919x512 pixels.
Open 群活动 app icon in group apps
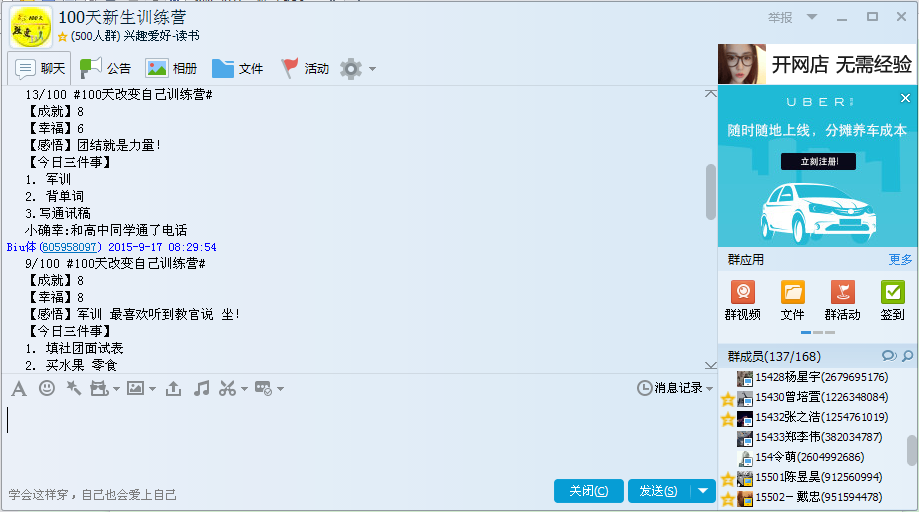click(x=842, y=300)
